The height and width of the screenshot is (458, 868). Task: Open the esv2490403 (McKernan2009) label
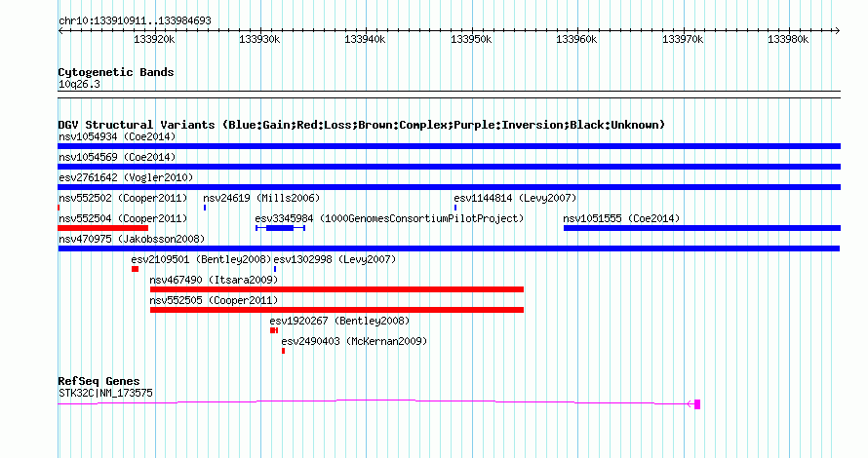coord(354,341)
